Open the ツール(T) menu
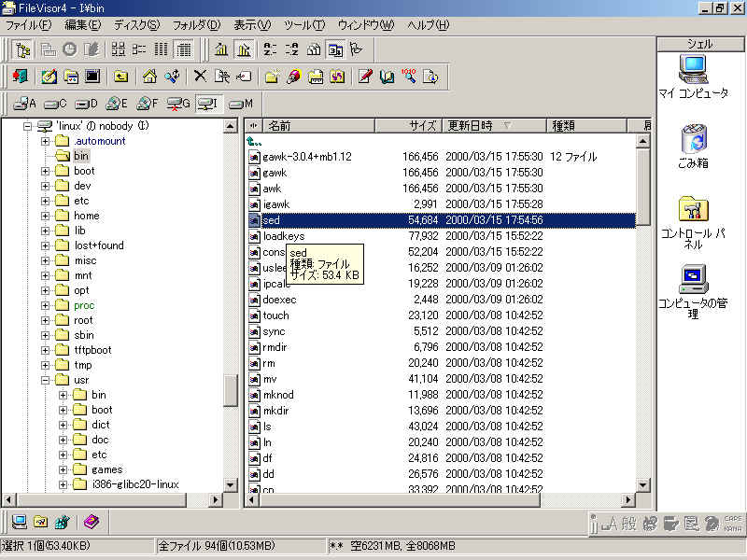 pyautogui.click(x=304, y=25)
